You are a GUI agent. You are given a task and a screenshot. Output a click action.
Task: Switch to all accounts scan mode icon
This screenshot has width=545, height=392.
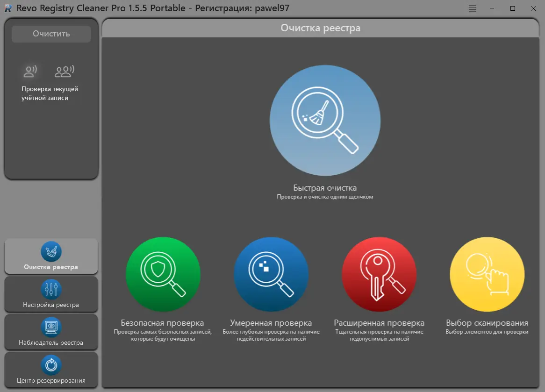pyautogui.click(x=64, y=71)
